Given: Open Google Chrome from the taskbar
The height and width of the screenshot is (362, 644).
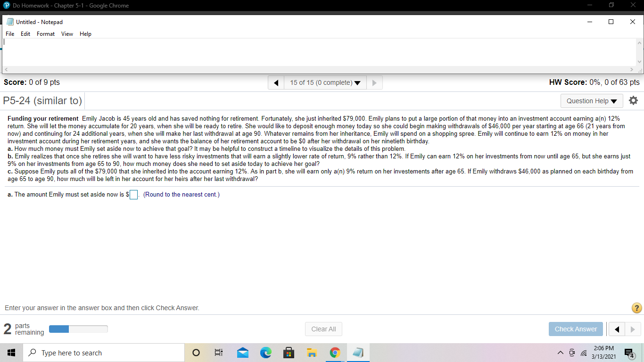Looking at the screenshot, I should (335, 352).
